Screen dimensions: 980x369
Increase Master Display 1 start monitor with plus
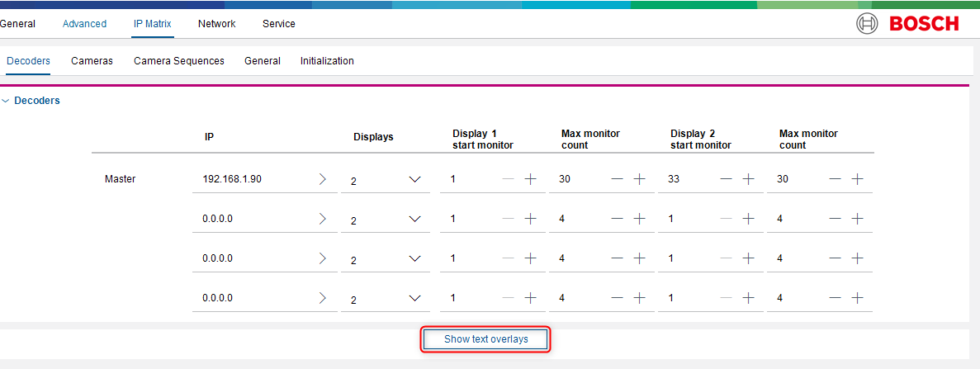(530, 179)
